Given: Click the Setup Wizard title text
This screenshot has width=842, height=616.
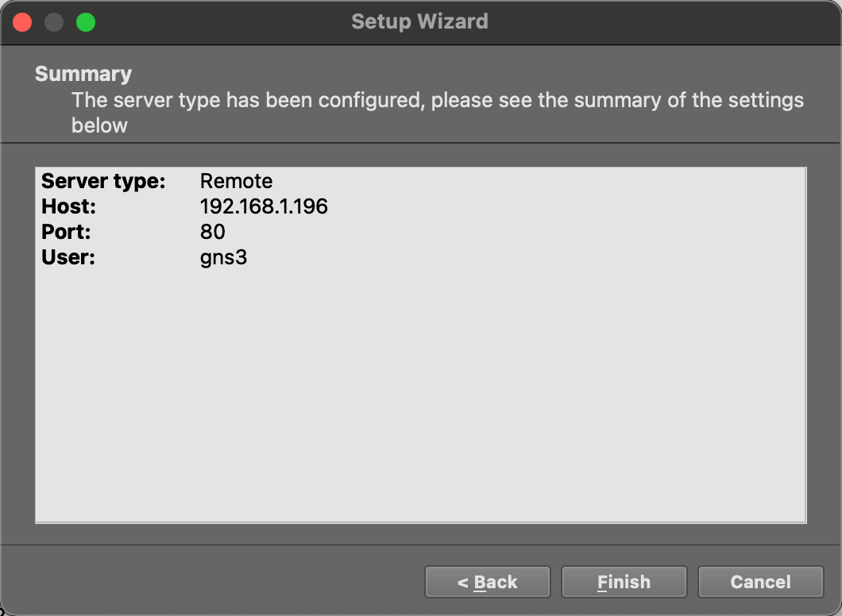Looking at the screenshot, I should pos(420,21).
